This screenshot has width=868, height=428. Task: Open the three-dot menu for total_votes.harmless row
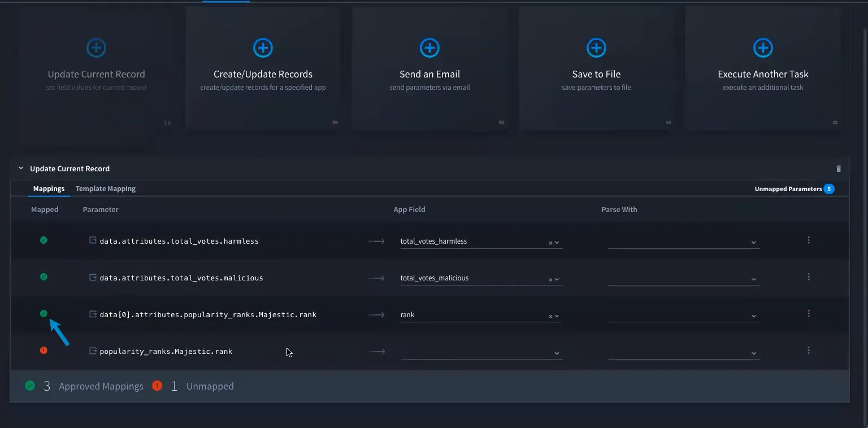click(809, 240)
